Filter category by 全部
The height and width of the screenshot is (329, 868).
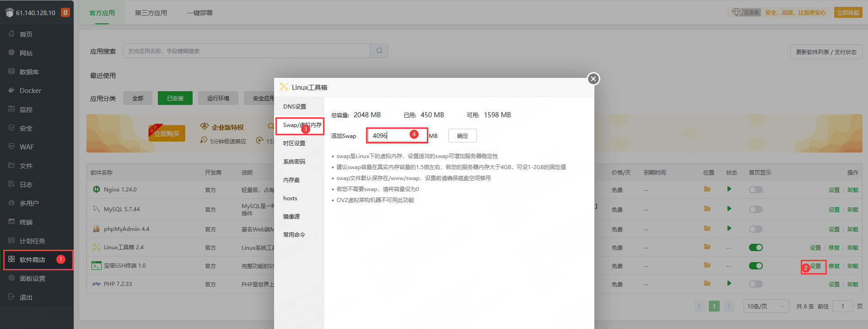(138, 98)
